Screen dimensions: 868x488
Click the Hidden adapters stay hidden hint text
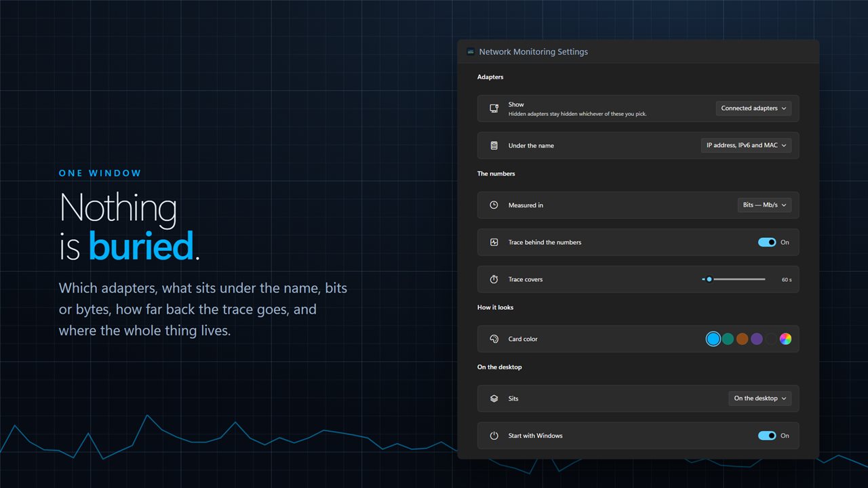[578, 114]
